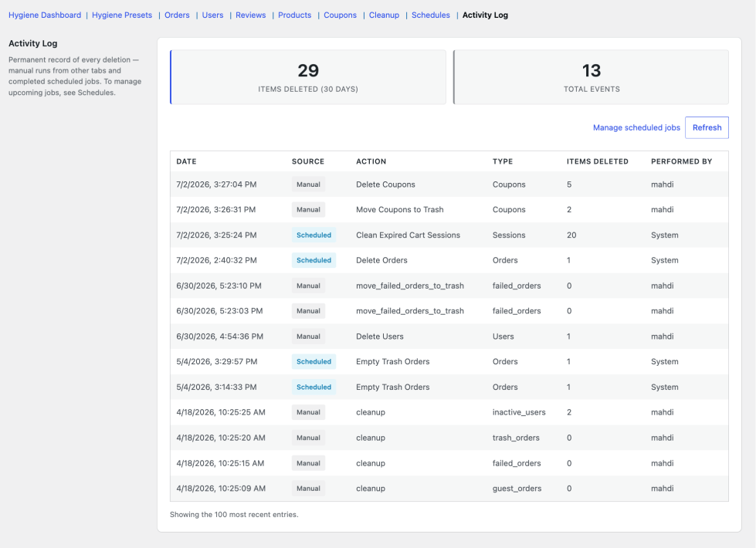Click the 7/2/2026, 2:40:32 PM date cell
Screen dimensions: 756x548
tap(216, 260)
